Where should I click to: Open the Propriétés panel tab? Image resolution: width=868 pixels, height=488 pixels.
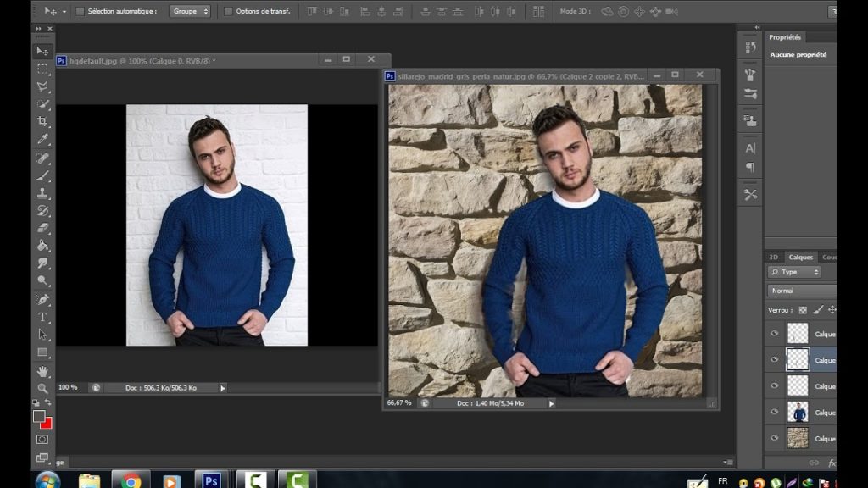785,37
